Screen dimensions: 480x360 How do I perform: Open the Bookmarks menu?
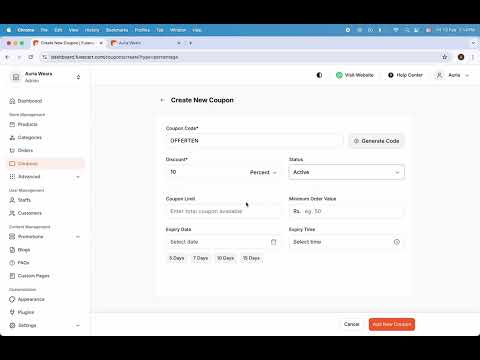tap(117, 30)
